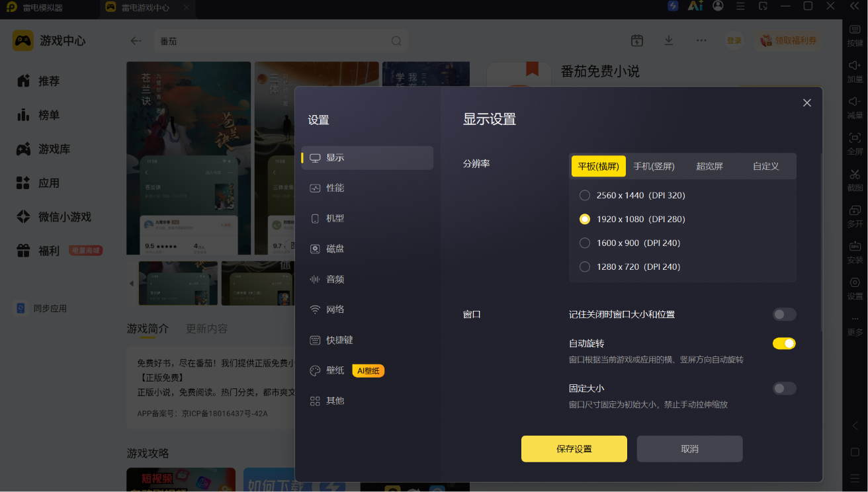Close the settings dialog with the X
This screenshot has height=492, width=868.
click(807, 103)
